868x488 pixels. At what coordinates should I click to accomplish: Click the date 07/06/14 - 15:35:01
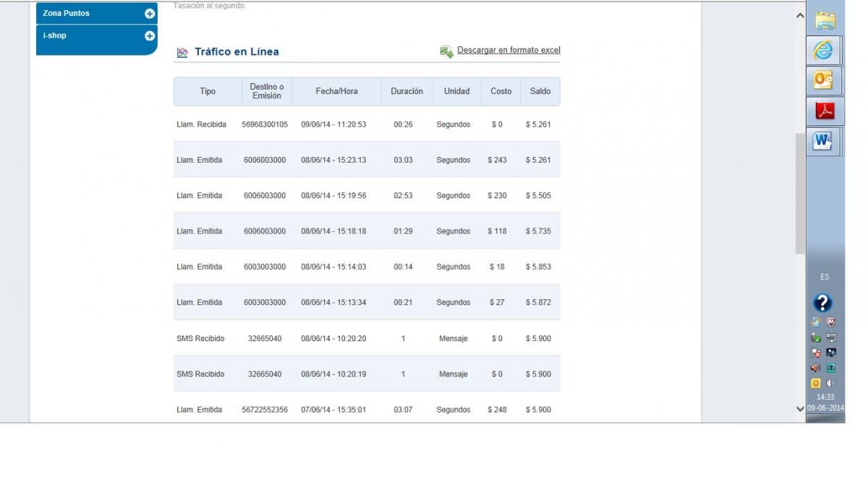click(x=333, y=409)
